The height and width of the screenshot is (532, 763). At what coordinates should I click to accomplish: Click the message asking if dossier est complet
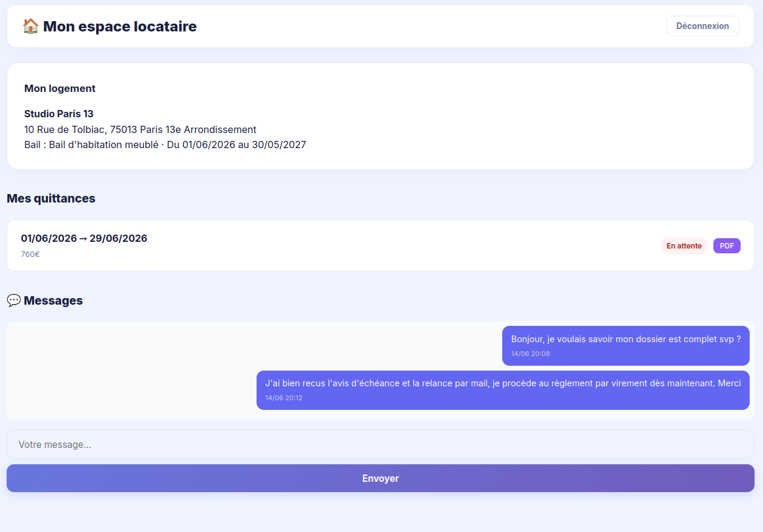pos(626,346)
